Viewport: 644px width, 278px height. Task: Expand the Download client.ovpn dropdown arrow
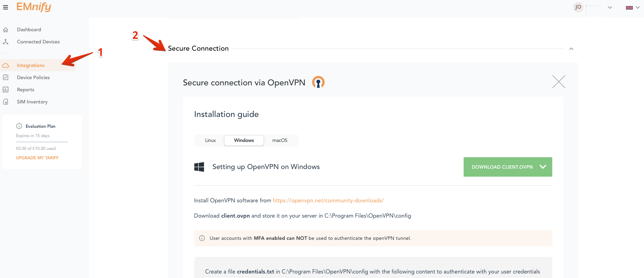point(543,167)
